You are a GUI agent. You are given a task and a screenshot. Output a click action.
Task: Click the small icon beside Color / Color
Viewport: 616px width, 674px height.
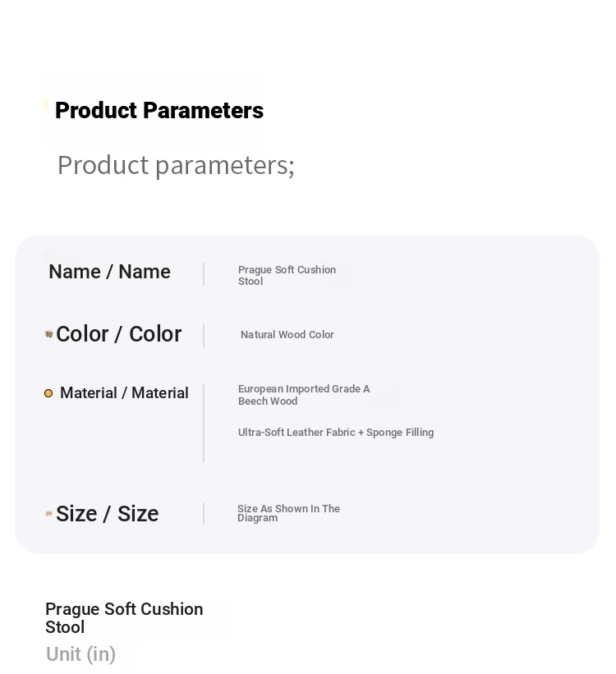coord(49,334)
